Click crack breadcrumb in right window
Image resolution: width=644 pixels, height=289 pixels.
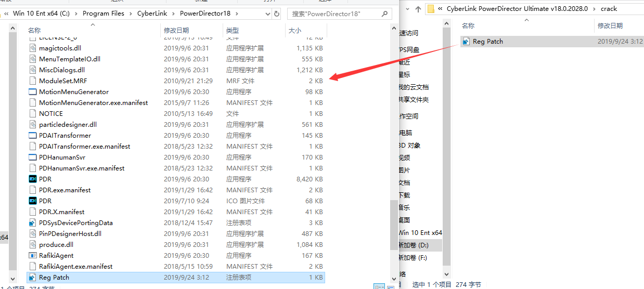609,8
